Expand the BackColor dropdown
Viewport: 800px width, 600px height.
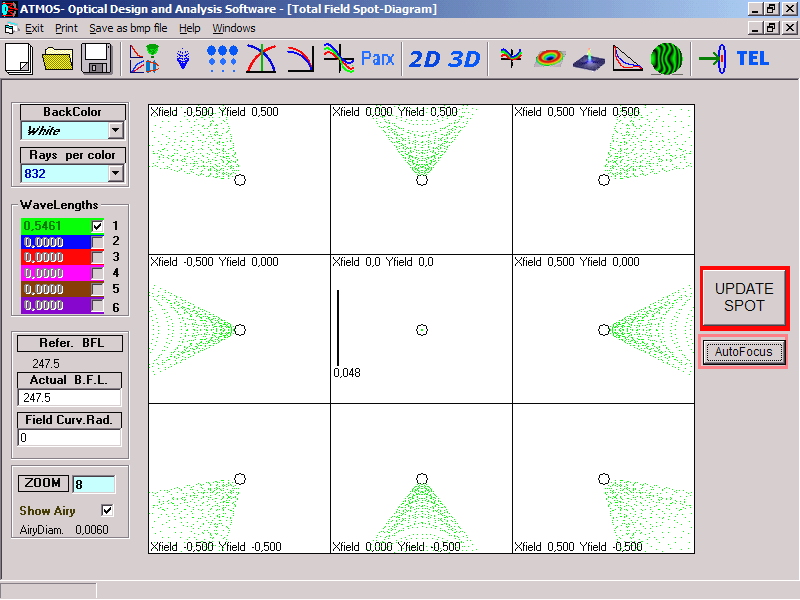[x=115, y=130]
